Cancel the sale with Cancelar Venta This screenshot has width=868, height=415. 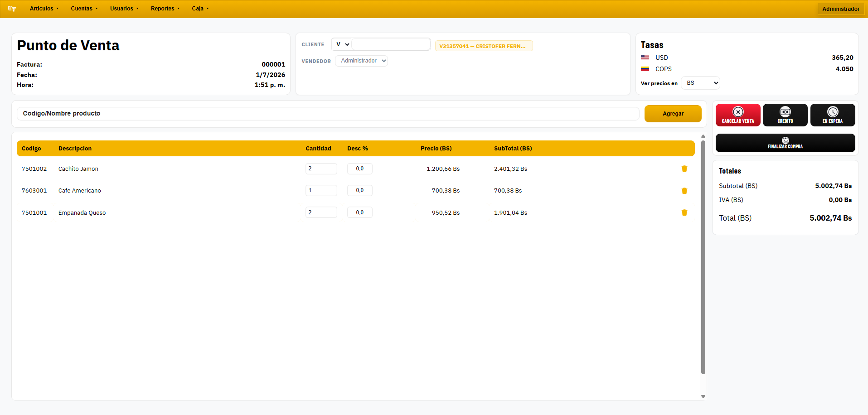[x=738, y=115]
